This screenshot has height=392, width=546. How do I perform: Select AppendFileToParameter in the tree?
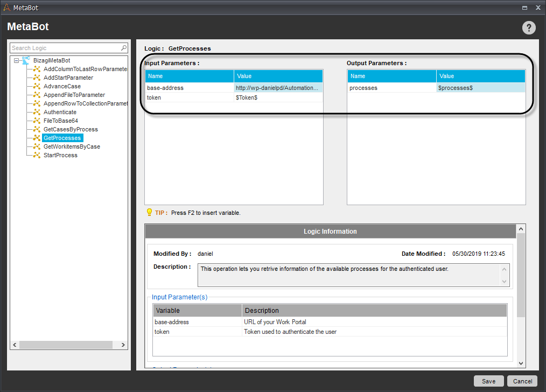click(x=74, y=95)
